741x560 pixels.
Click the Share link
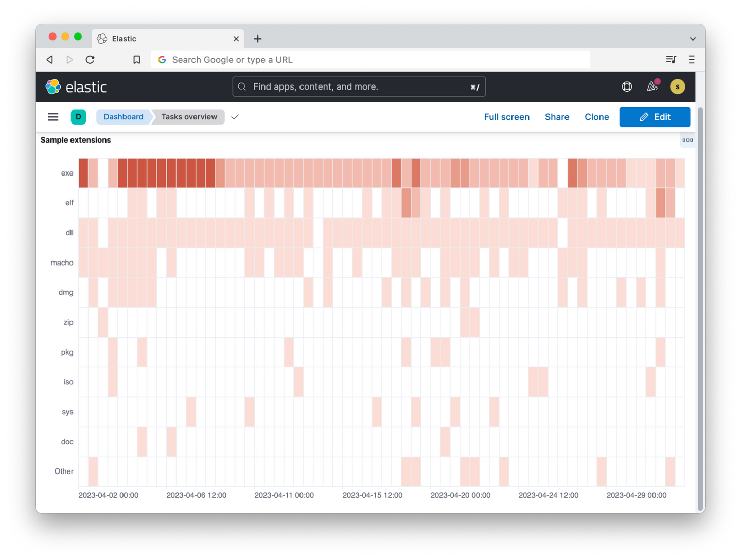(557, 117)
